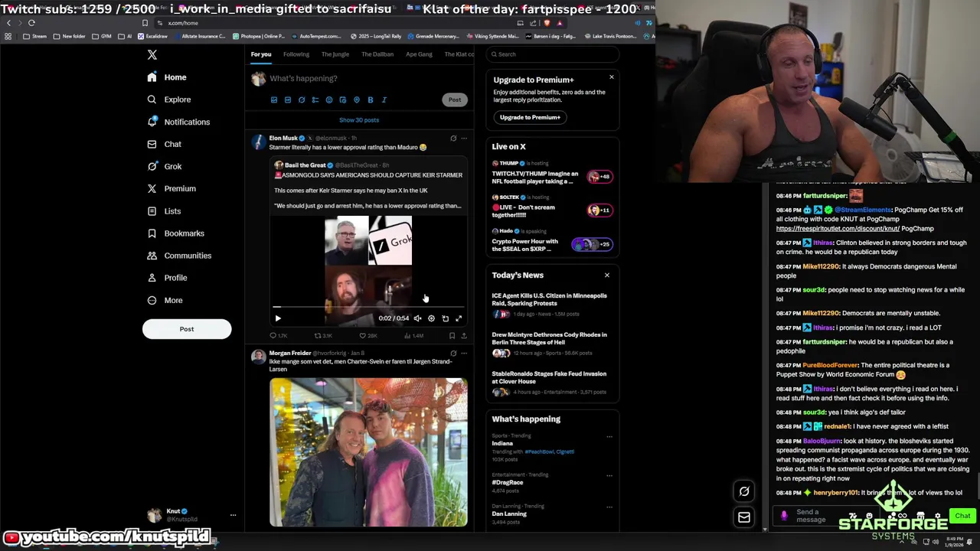This screenshot has height=551, width=980.
Task: Join THUMP live broadcast
Action: 553,174
